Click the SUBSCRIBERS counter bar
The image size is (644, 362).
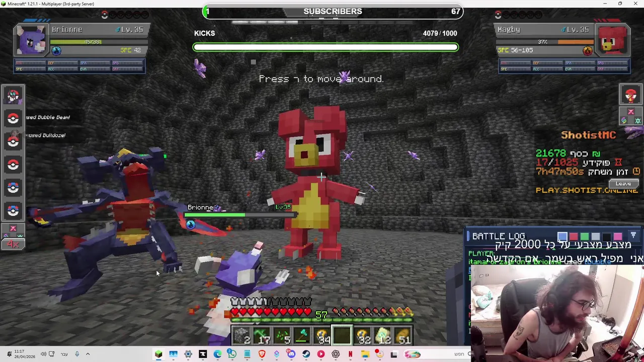(333, 11)
